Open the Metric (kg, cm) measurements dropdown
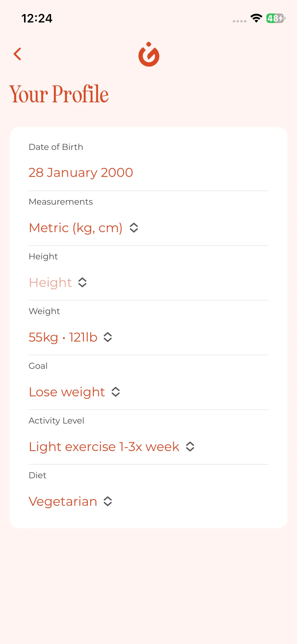297x644 pixels. [x=76, y=228]
